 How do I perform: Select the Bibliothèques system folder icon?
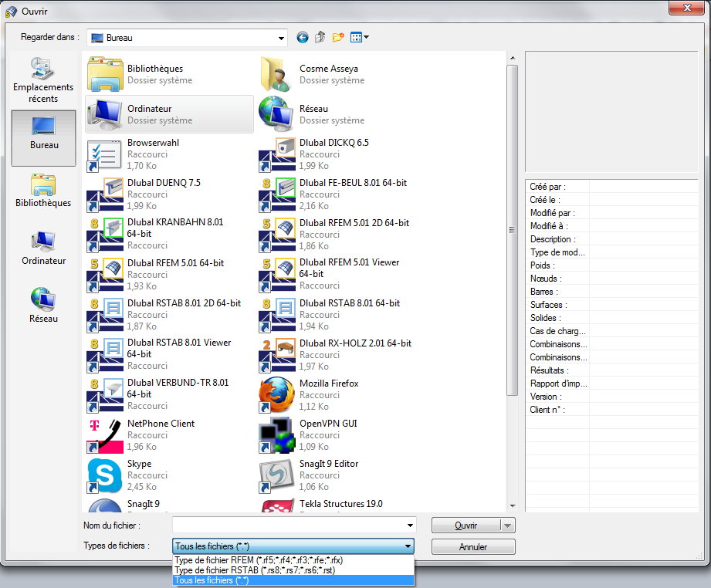[105, 74]
